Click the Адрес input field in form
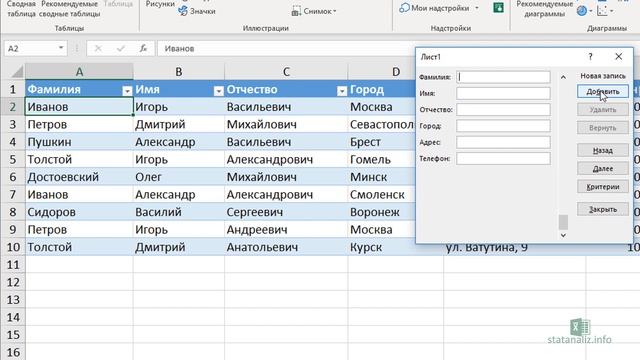Viewport: 640px width, 360px height. pyautogui.click(x=503, y=142)
